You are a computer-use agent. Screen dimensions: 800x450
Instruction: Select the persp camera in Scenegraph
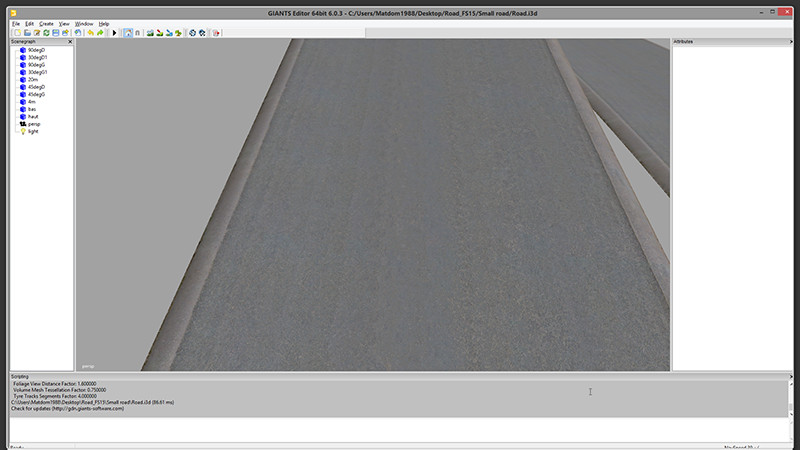(x=34, y=124)
